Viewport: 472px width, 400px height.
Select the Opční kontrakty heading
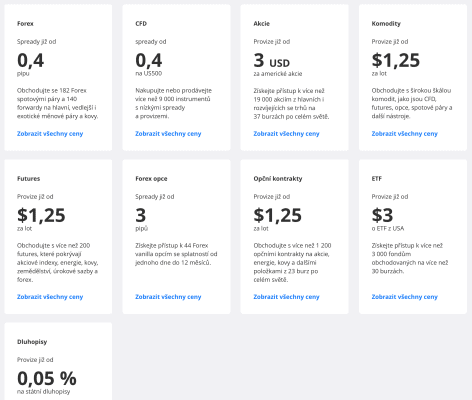[278, 179]
